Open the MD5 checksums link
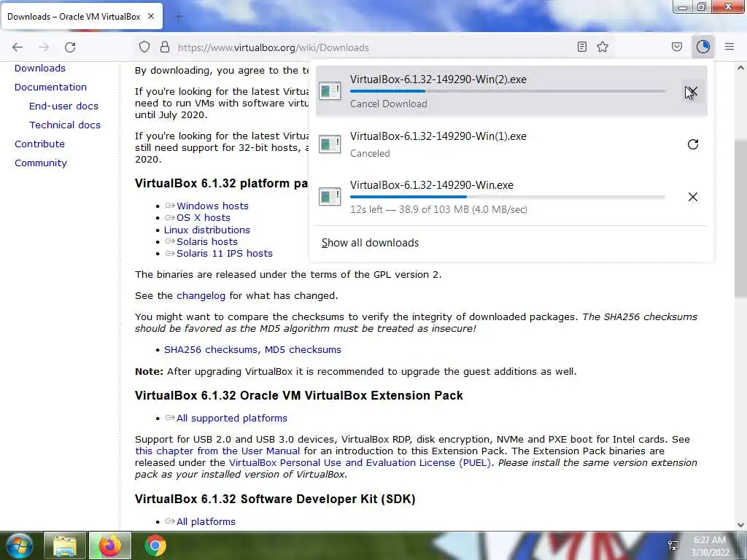The image size is (747, 560). (x=303, y=349)
